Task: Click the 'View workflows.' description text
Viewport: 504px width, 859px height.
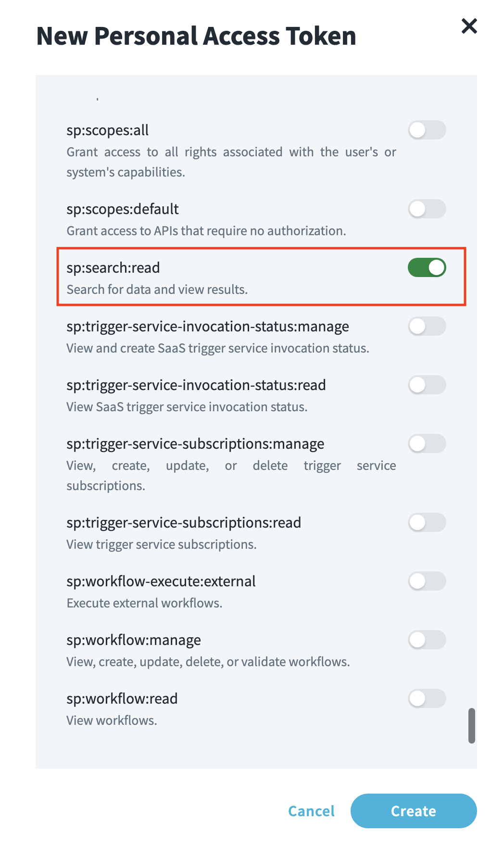Action: pos(112,720)
